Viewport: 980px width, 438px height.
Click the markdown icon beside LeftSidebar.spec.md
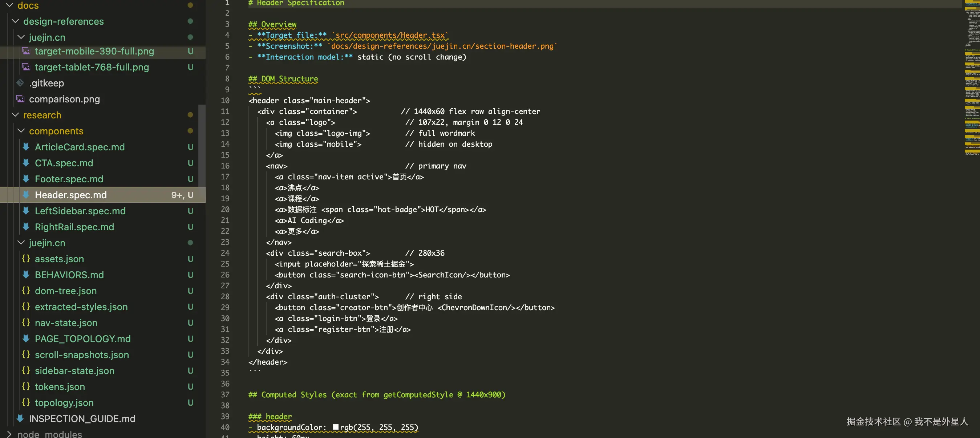[26, 211]
